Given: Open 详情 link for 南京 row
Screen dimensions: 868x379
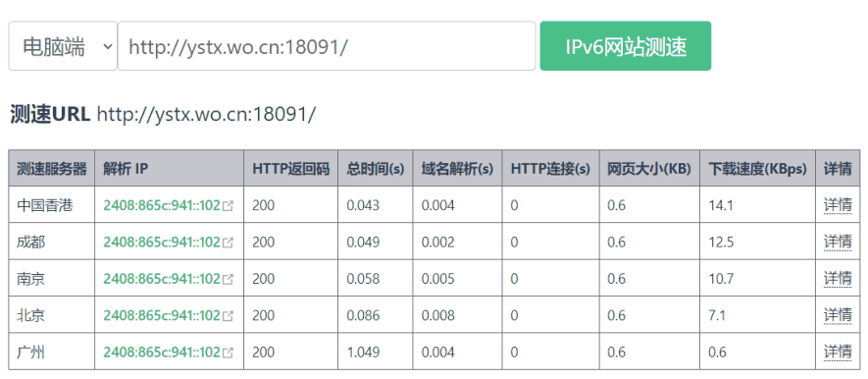Looking at the screenshot, I should pos(838,279).
